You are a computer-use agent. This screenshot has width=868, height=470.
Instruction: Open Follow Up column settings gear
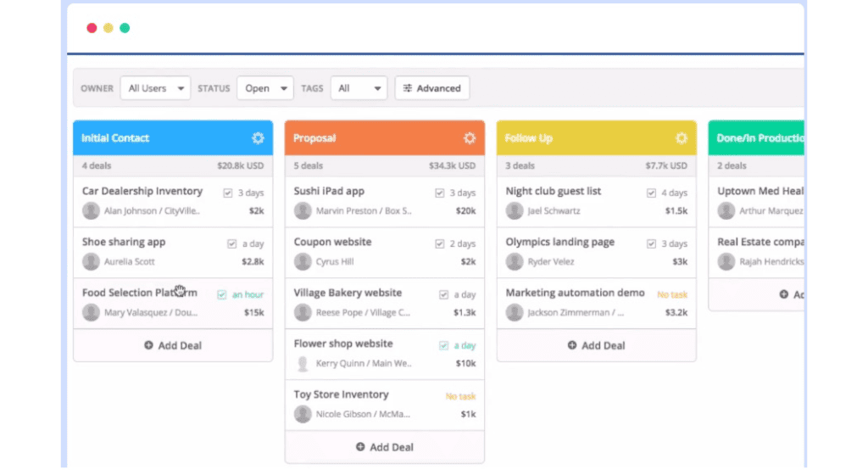pos(682,138)
